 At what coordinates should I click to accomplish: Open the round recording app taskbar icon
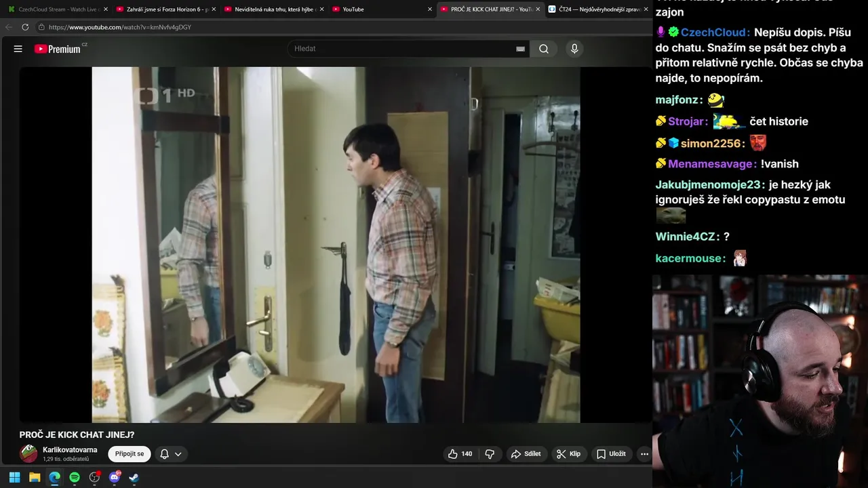pos(94,477)
